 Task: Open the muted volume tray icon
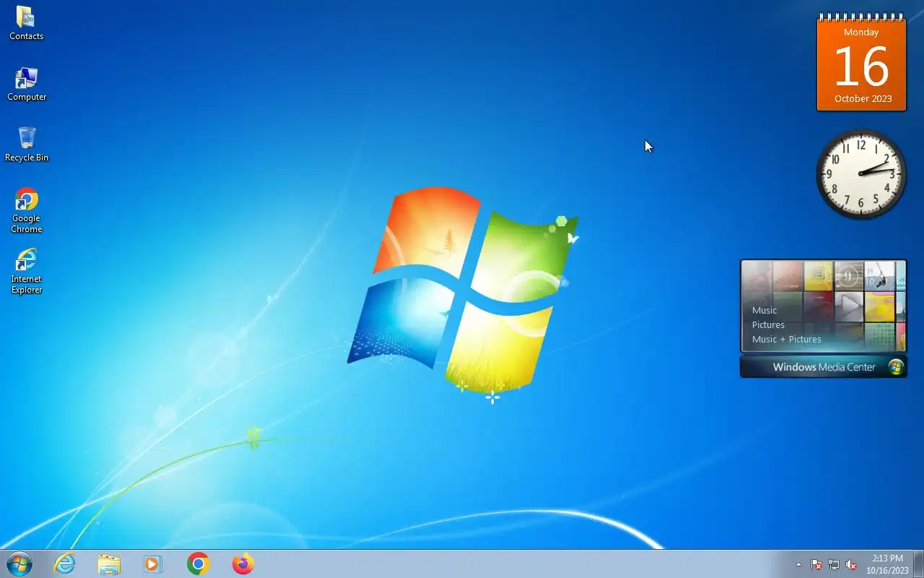tap(851, 564)
